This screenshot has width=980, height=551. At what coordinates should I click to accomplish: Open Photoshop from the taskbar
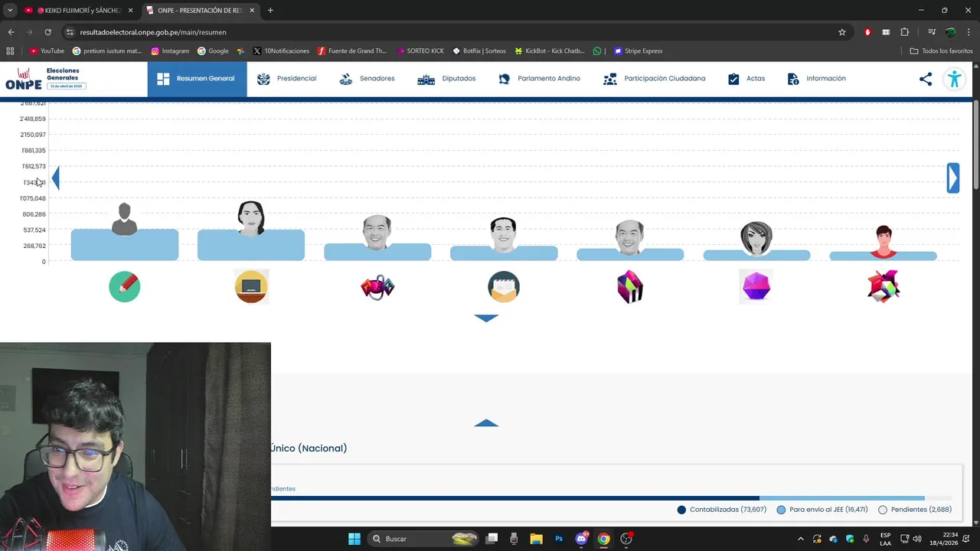(x=559, y=539)
